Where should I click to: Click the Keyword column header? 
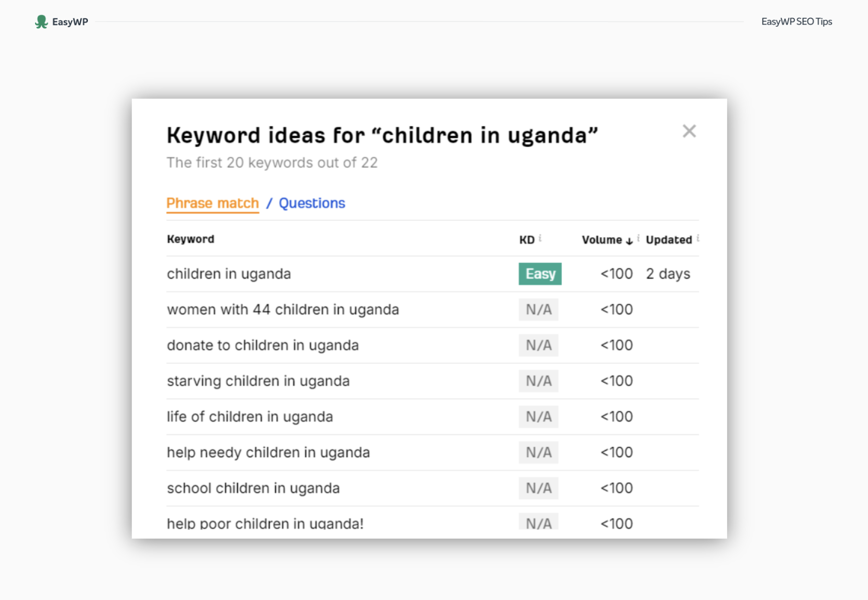coord(191,239)
